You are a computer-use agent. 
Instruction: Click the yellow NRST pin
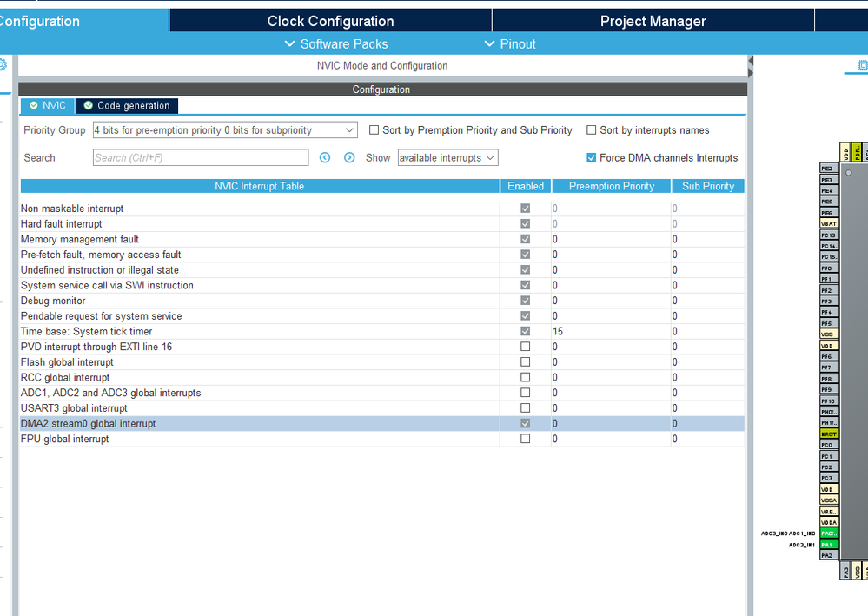pyautogui.click(x=829, y=434)
